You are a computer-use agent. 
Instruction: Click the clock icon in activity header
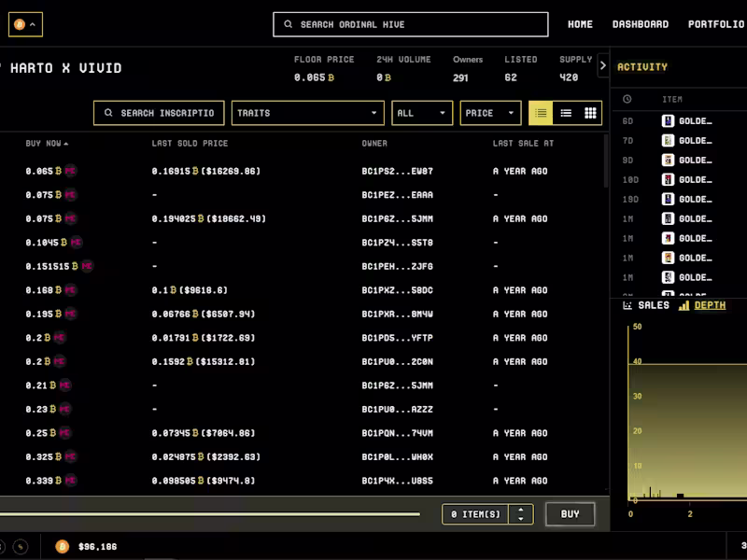(x=627, y=99)
